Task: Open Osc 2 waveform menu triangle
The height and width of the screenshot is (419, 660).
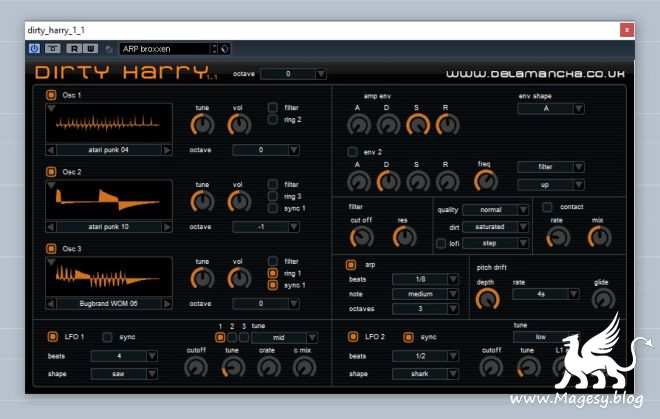Action: pos(51,185)
